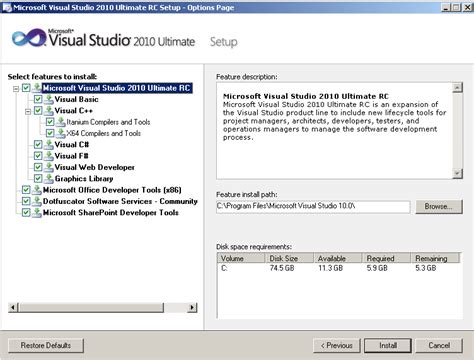Viewport: 474px width, 360px height.
Task: Select Microsoft Office Developer Tools (x86) label
Action: (x=112, y=190)
